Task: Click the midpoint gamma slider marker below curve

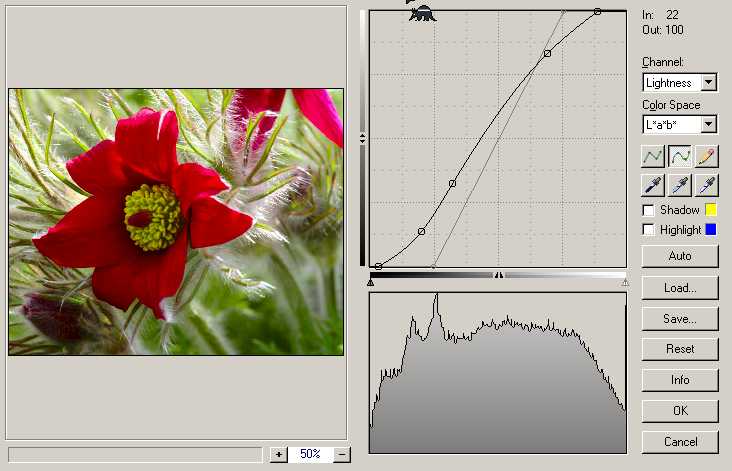Action: (x=499, y=275)
